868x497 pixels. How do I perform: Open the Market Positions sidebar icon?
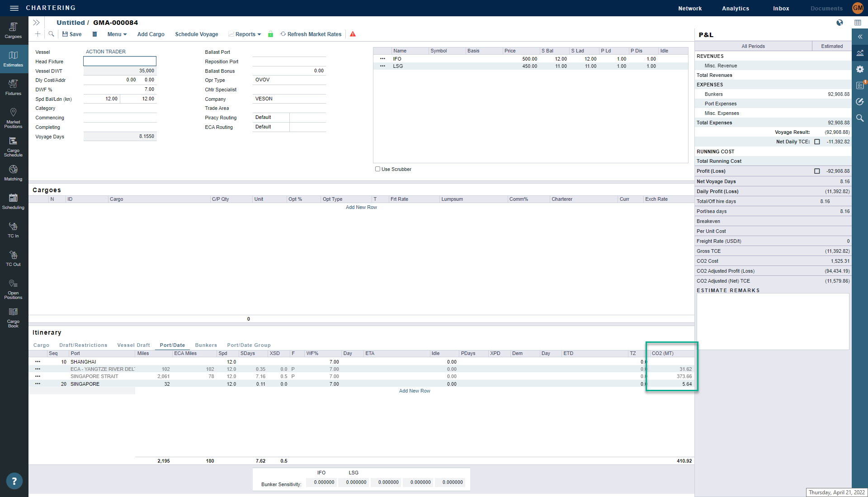tap(13, 118)
